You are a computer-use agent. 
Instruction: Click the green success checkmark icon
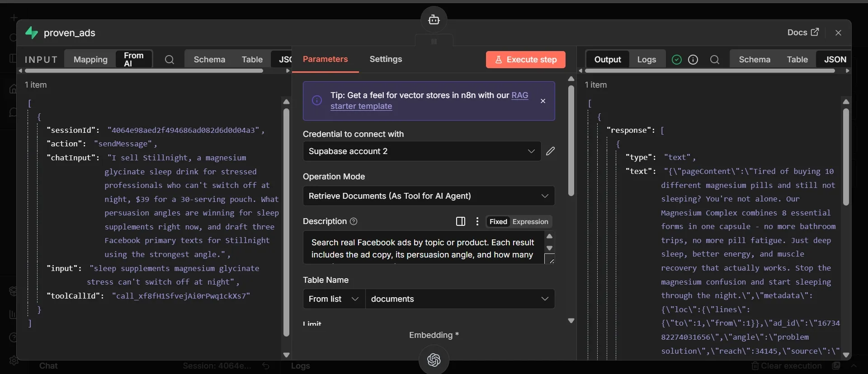677,60
